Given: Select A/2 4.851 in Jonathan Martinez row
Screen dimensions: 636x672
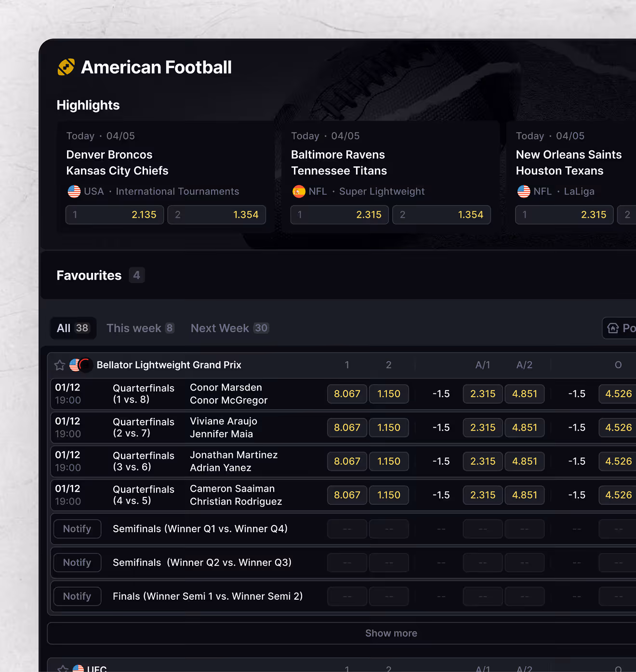Looking at the screenshot, I should (x=525, y=461).
